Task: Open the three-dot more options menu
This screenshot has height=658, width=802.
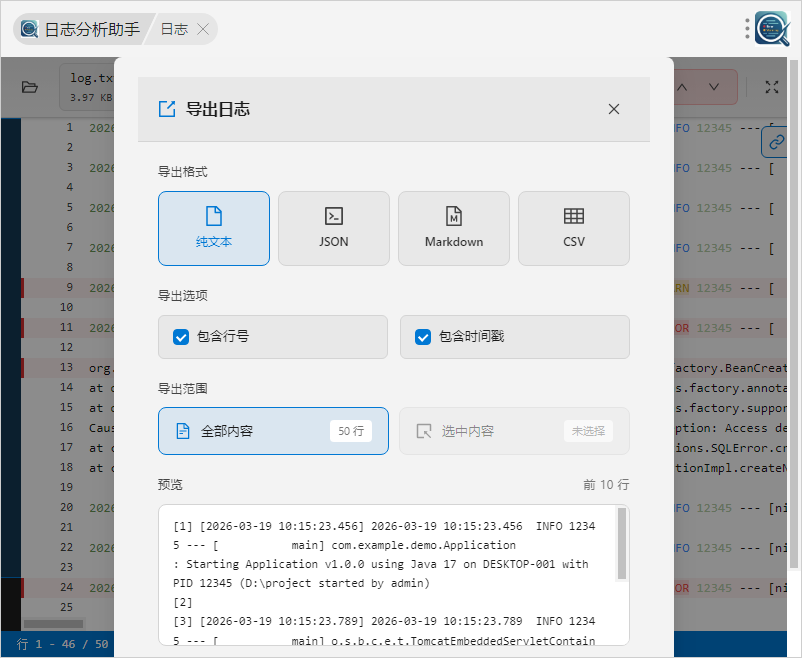Action: tap(747, 29)
